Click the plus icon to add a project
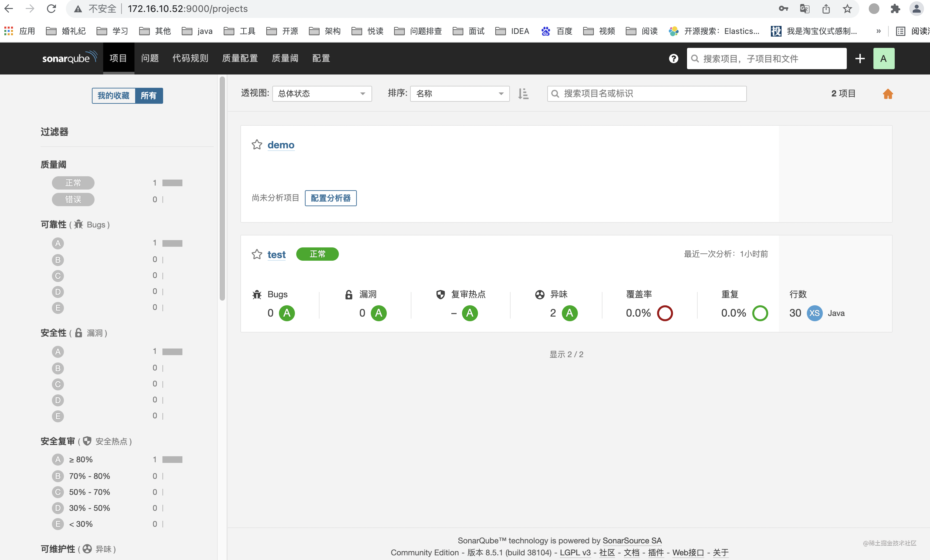Screen dimensions: 930x560 pos(860,59)
